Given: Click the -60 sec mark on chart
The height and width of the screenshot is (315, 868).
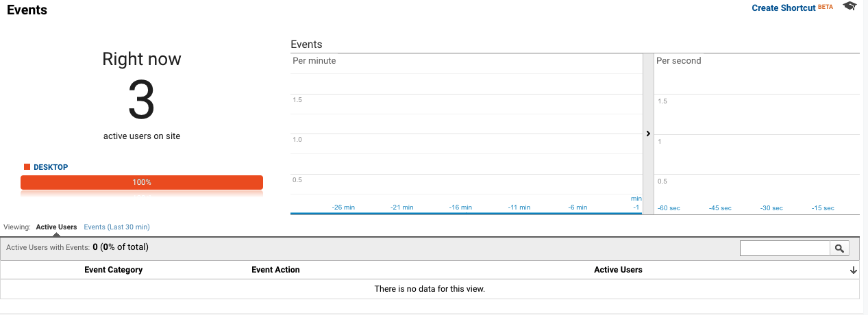Looking at the screenshot, I should pos(667,208).
